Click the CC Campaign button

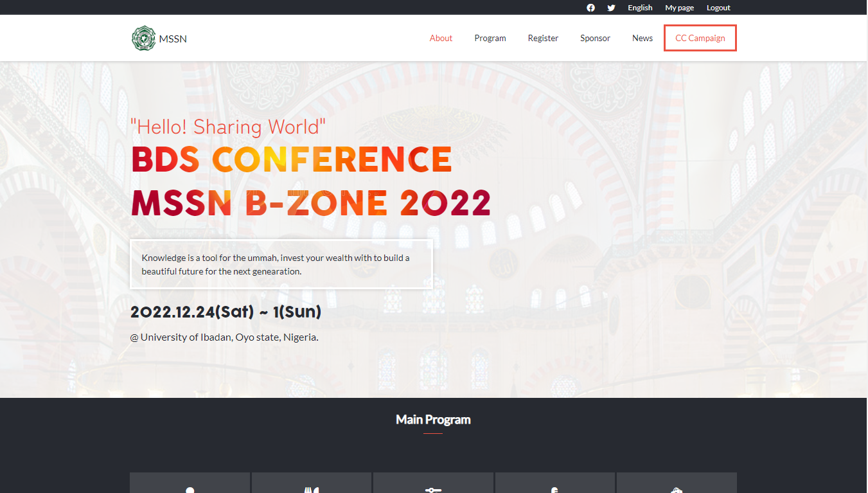point(700,38)
